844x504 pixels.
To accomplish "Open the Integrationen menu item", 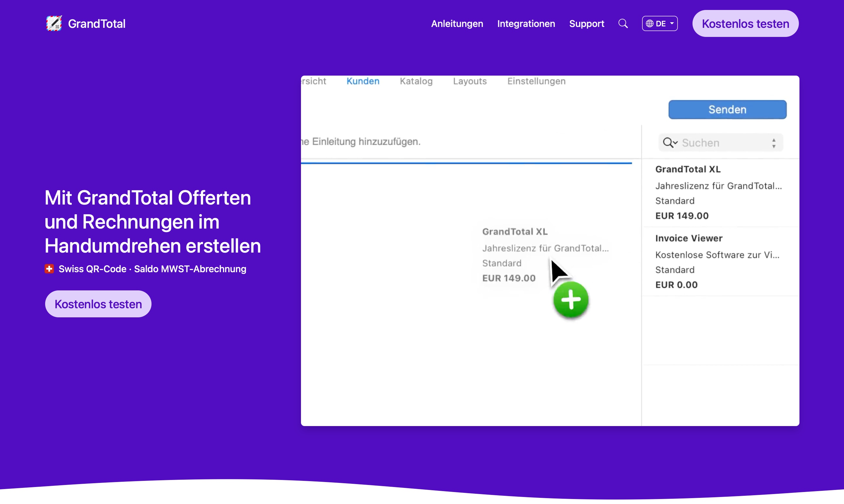I will [x=526, y=23].
